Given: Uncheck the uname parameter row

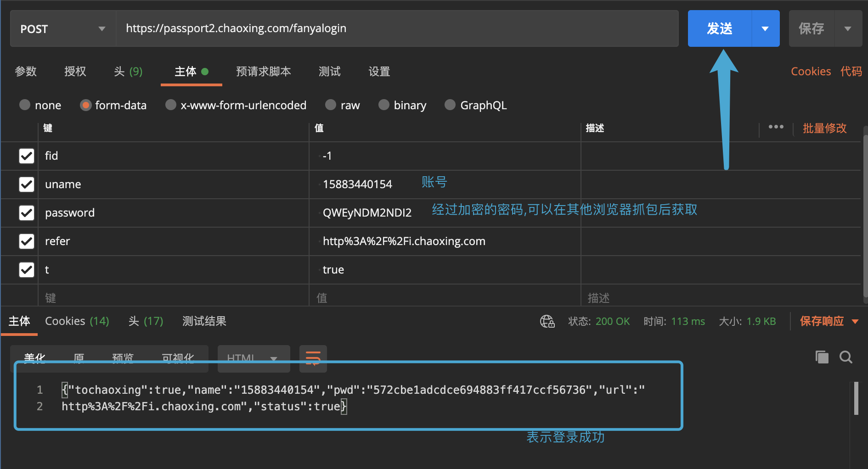Looking at the screenshot, I should tap(27, 184).
